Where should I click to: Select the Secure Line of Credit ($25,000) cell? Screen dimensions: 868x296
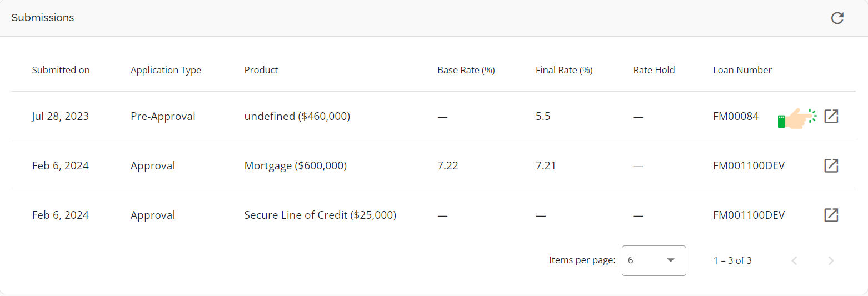point(320,215)
